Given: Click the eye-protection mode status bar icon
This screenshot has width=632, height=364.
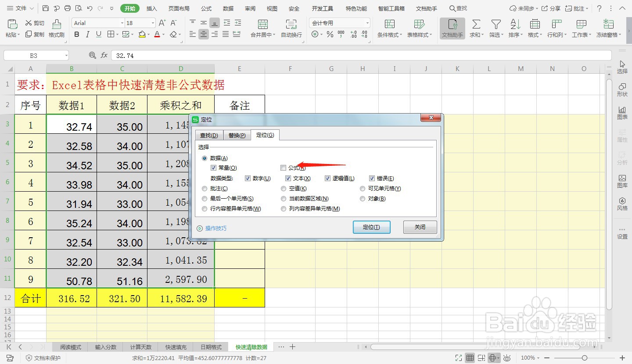Looking at the screenshot, I should click(507, 358).
